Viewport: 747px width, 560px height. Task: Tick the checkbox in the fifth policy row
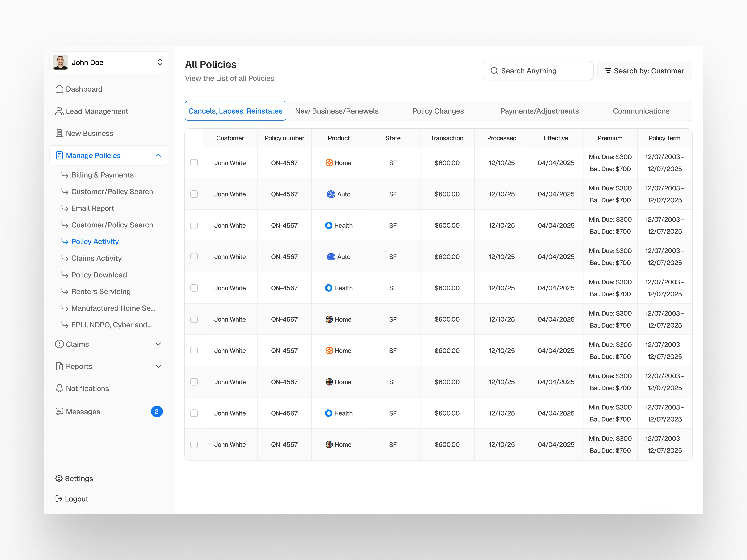coord(194,288)
